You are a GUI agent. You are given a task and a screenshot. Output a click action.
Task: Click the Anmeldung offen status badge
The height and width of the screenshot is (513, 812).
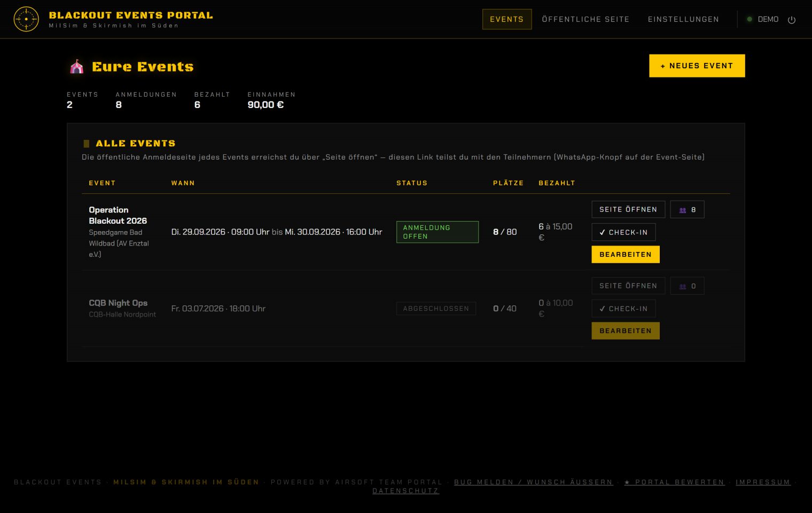pyautogui.click(x=438, y=232)
